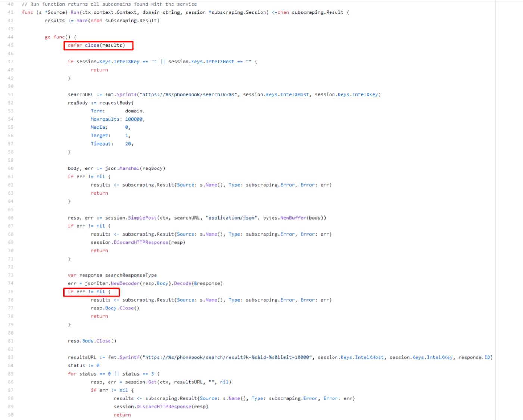Click the 'resultsURL := fmt.Sprintf' line

280,357
